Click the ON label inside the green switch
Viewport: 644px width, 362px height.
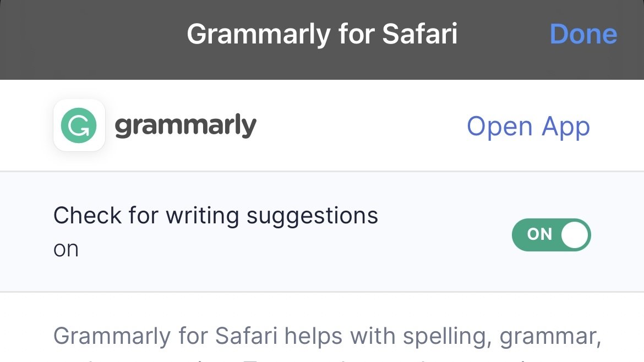tap(539, 234)
